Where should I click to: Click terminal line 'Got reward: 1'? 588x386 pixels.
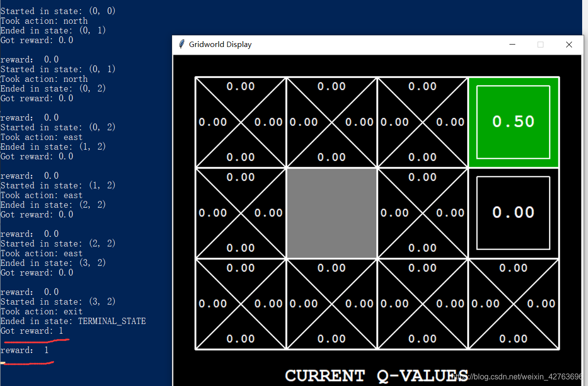(x=32, y=331)
